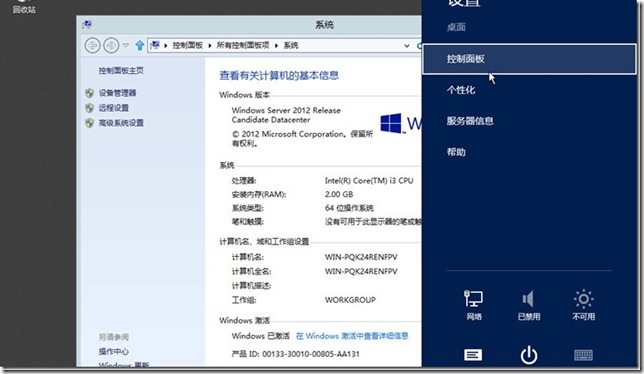Click the 64 位操作系统 value
The width and height of the screenshot is (644, 374).
[x=349, y=208]
